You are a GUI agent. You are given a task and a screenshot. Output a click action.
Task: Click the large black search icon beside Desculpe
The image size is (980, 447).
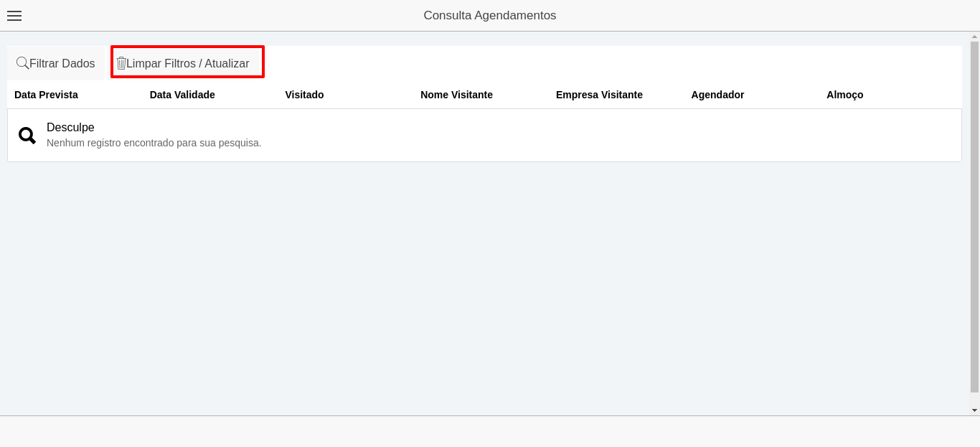tap(27, 135)
